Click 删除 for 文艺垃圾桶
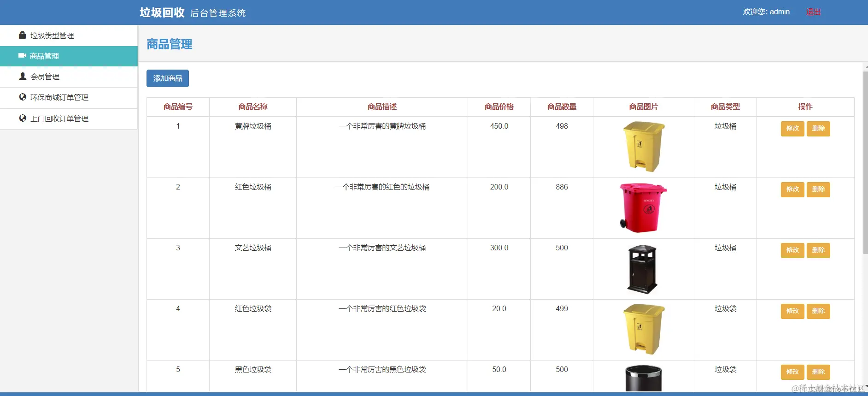Viewport: 868px width, 396px height. pyautogui.click(x=818, y=250)
